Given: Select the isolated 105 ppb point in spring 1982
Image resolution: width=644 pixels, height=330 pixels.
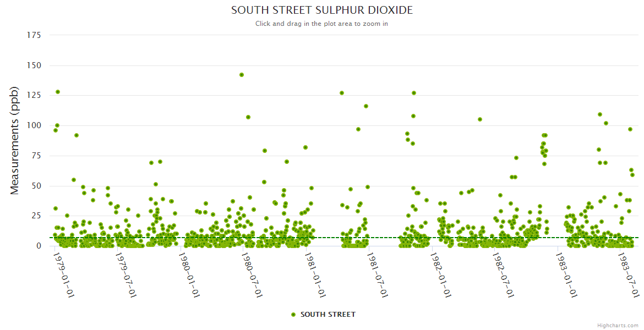Looking at the screenshot, I should [480, 119].
